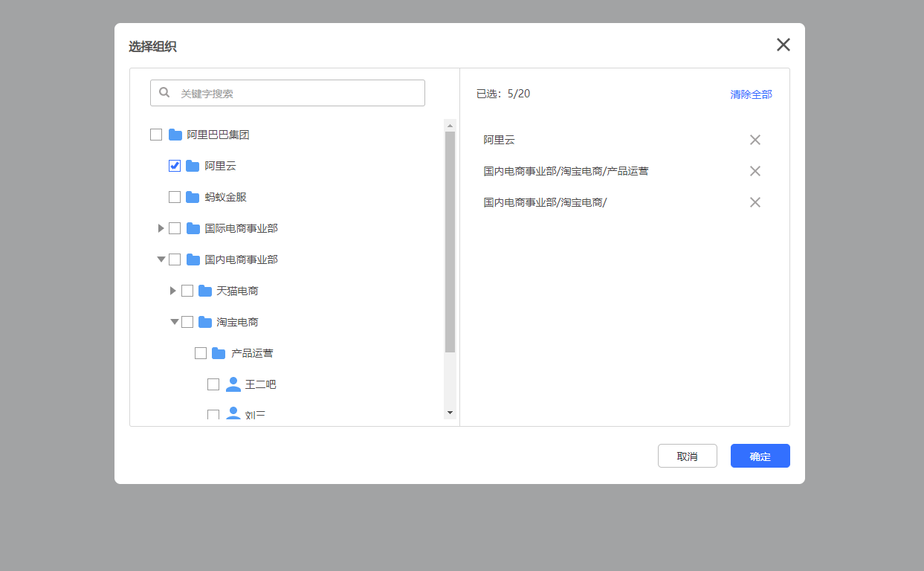
Task: Click the 蚂蚁金服 tree label
Action: (x=225, y=197)
